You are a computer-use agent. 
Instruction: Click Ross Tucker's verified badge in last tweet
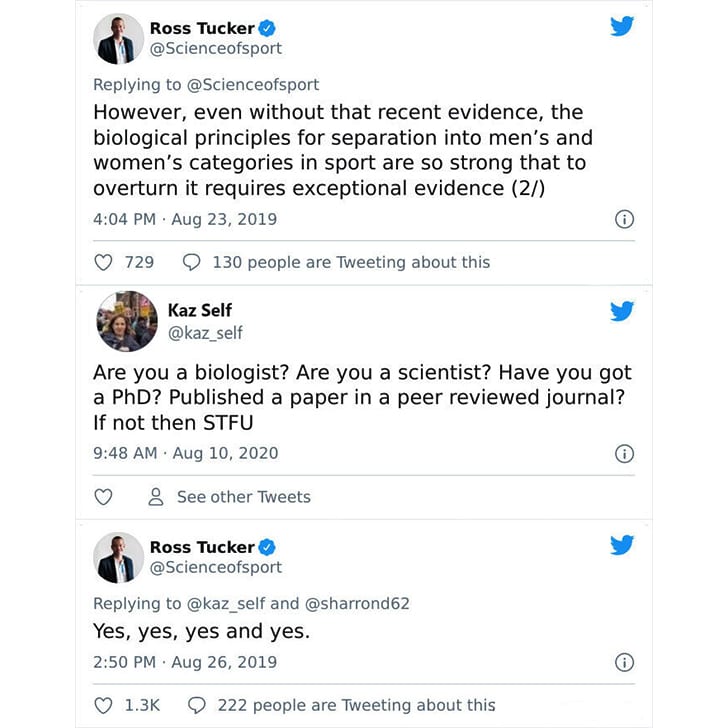point(267,547)
